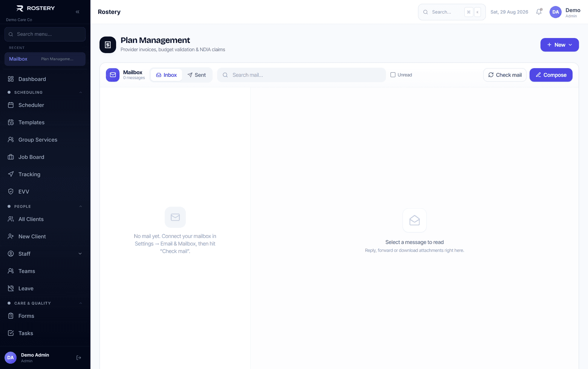
Task: Open the Tracking sidebar item
Action: point(45,174)
